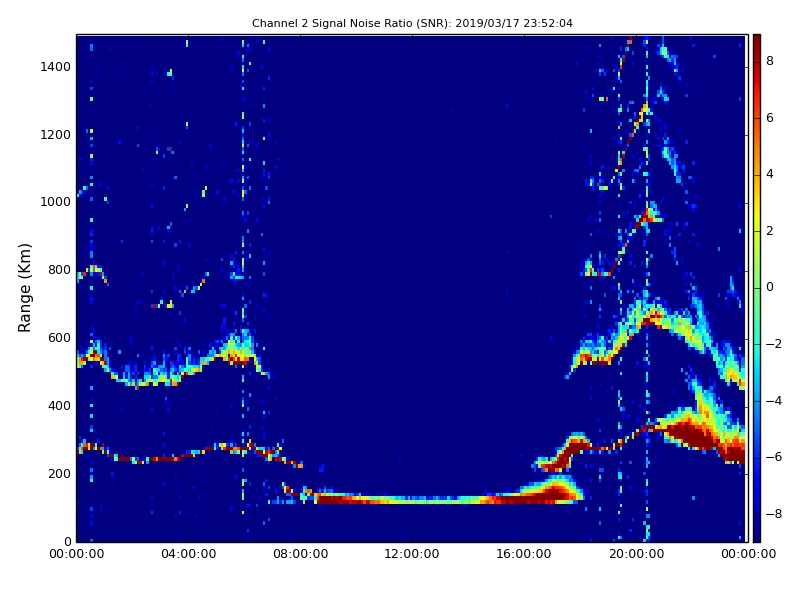Click the 08:00:00 time axis label
The image size is (800, 600).
[x=301, y=554]
